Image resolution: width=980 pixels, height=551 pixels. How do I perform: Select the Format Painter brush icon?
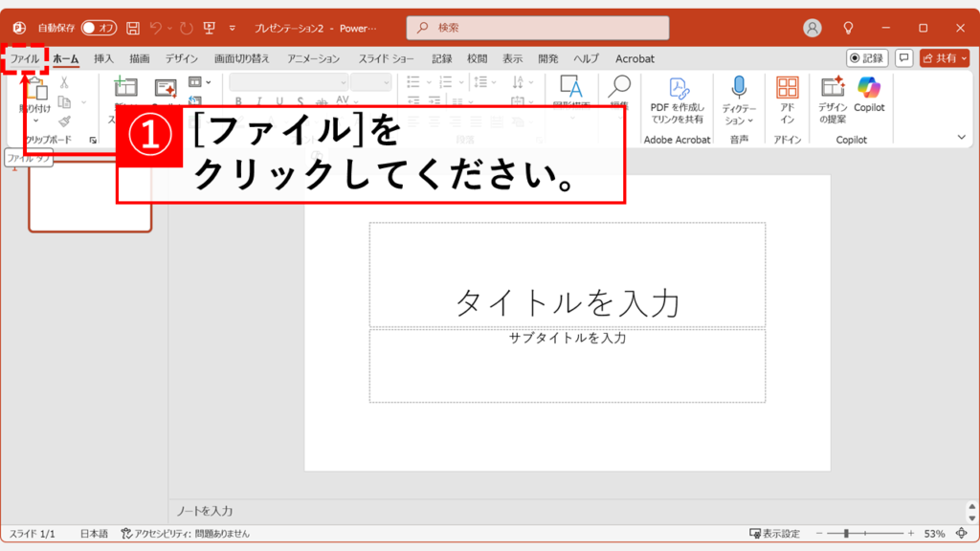[64, 121]
